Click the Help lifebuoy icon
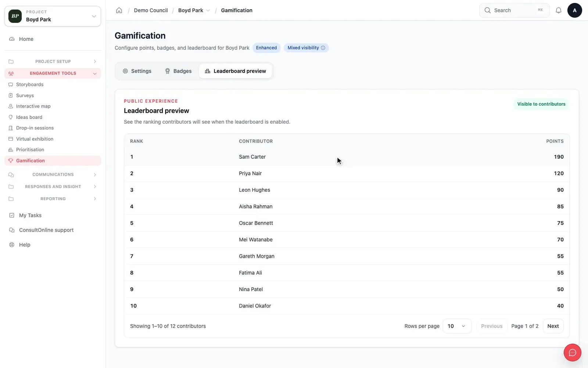588x368 pixels. (12, 245)
